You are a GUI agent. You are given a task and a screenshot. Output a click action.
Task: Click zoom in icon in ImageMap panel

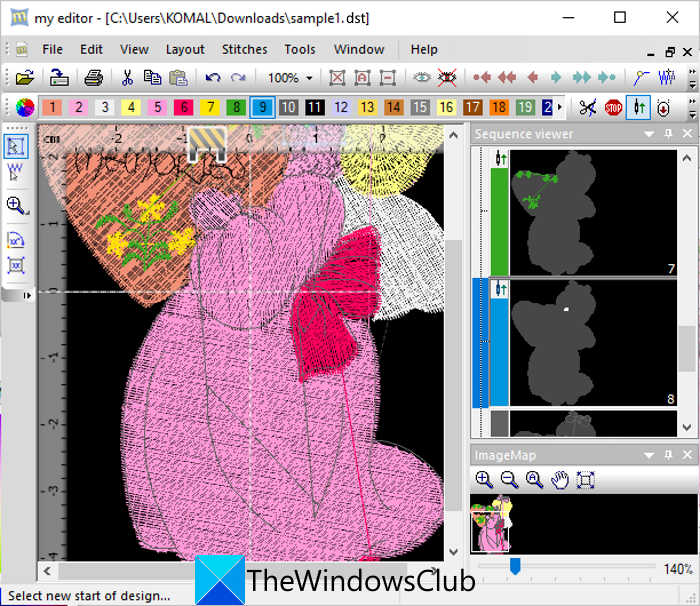(x=484, y=480)
